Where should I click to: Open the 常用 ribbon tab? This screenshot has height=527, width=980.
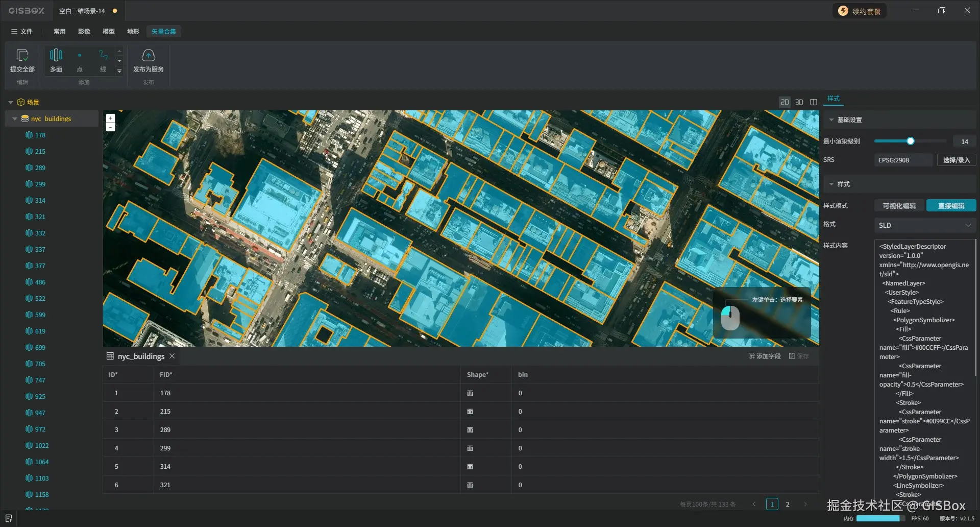60,32
